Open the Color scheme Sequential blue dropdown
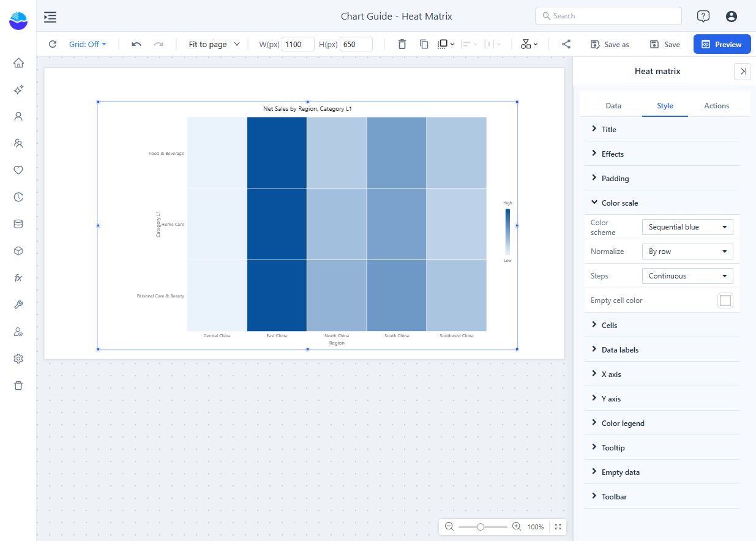The image size is (756, 541). pyautogui.click(x=687, y=227)
